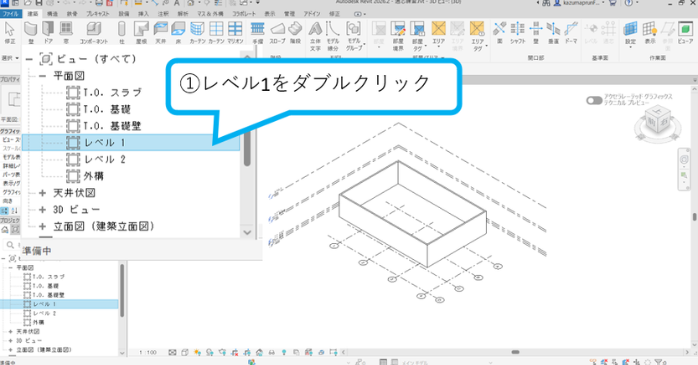Open the 選択 dropdown under Modify
The height and width of the screenshot is (365, 698).
tap(10, 58)
